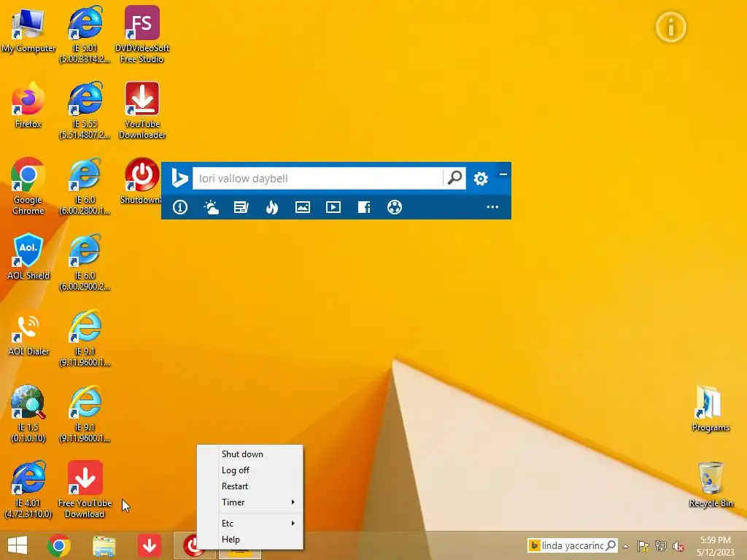Open sports soccer ball icon
The height and width of the screenshot is (560, 747).
click(395, 207)
